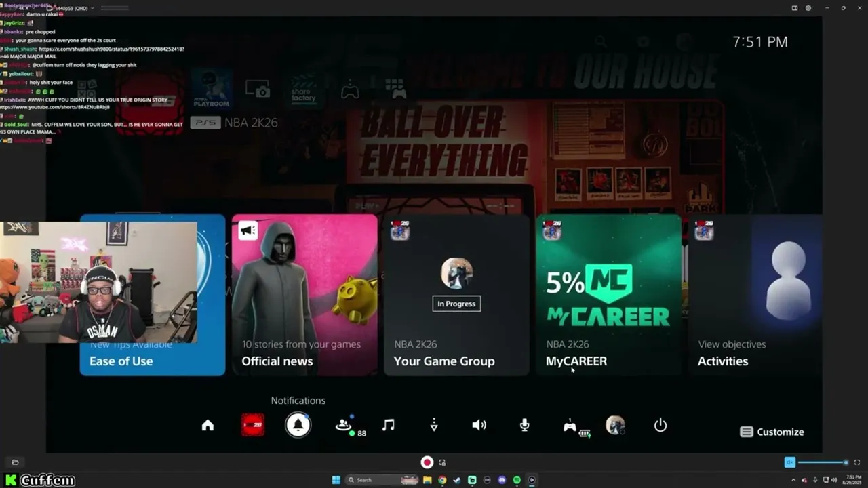Adjust the player volume slider
Image resolution: width=868 pixels, height=488 pixels.
pos(823,462)
